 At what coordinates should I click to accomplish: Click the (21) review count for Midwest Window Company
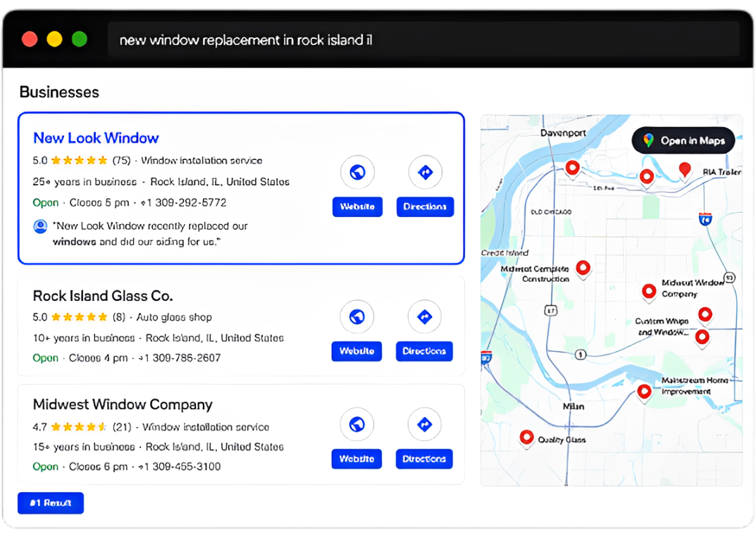point(122,427)
